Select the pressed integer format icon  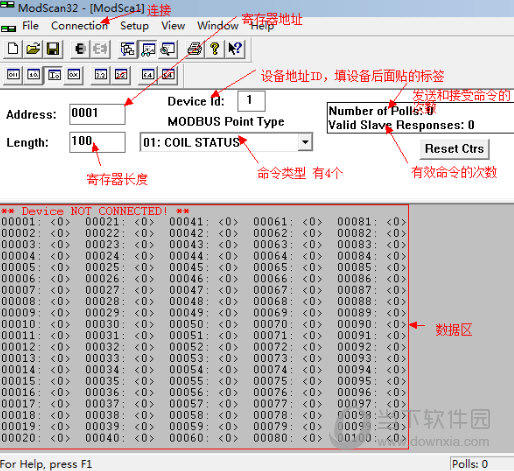click(x=54, y=75)
